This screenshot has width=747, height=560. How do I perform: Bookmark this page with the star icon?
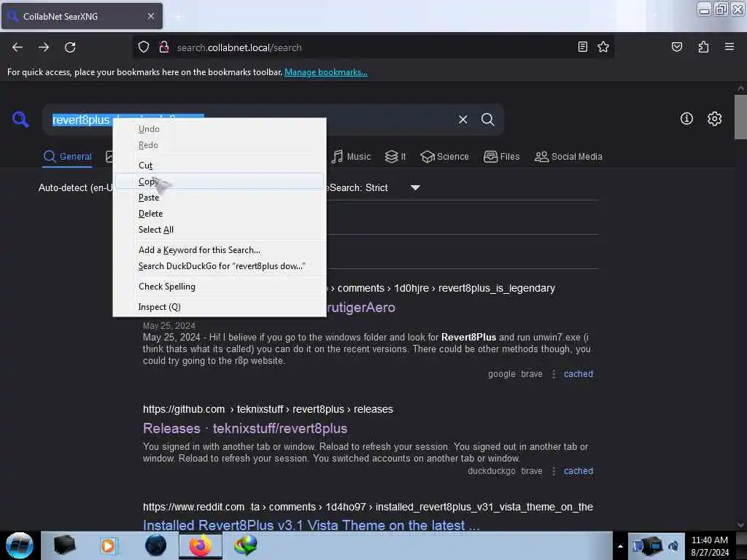(603, 47)
